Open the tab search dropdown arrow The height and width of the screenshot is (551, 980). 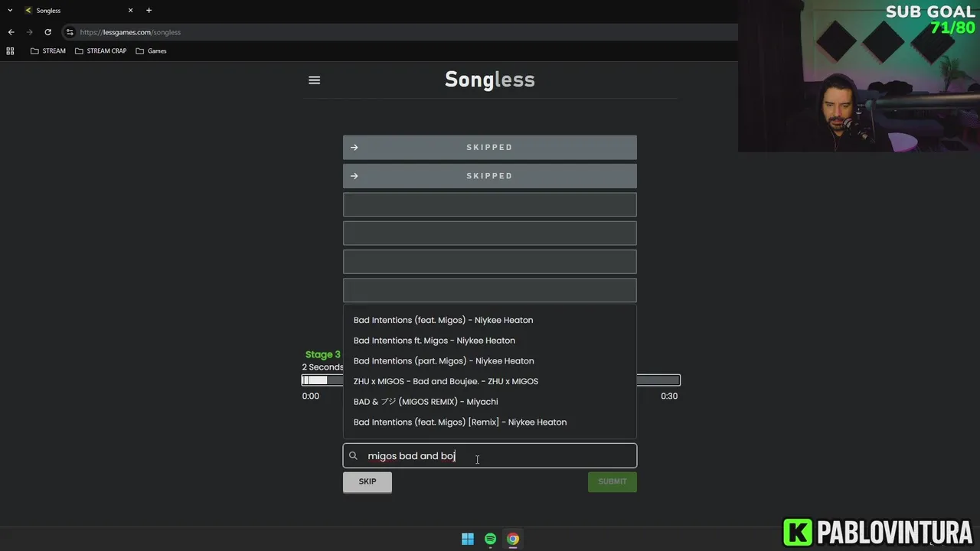10,10
